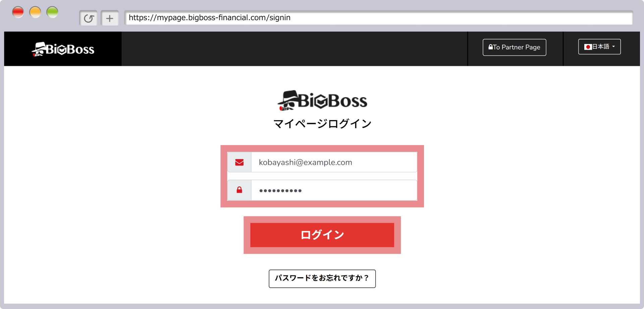Click the green maximize traffic light button

(x=52, y=12)
